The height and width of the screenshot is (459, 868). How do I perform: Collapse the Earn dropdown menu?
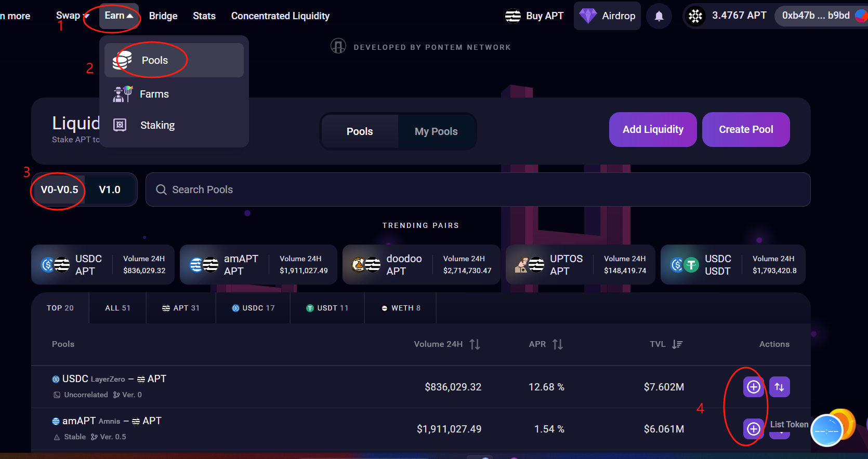coord(119,16)
